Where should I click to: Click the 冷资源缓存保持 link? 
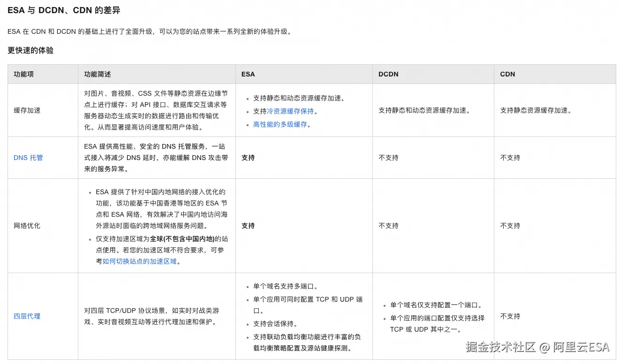290,111
